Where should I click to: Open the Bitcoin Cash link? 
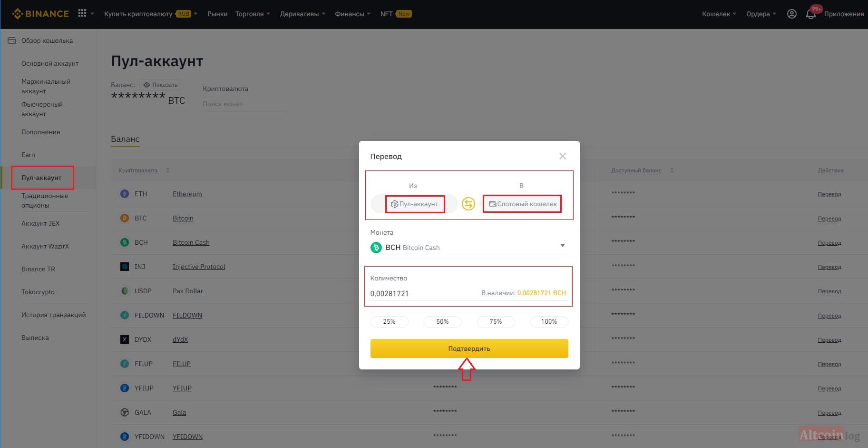coord(191,242)
